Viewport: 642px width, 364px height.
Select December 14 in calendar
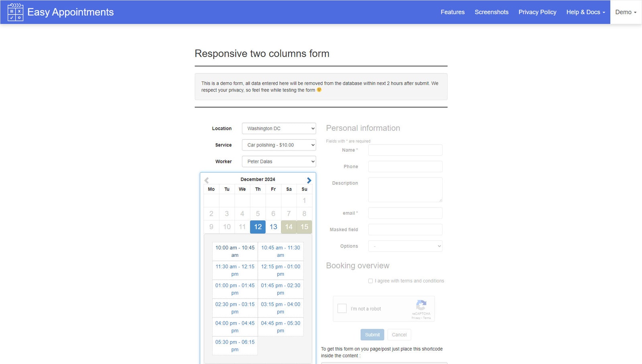[289, 227]
